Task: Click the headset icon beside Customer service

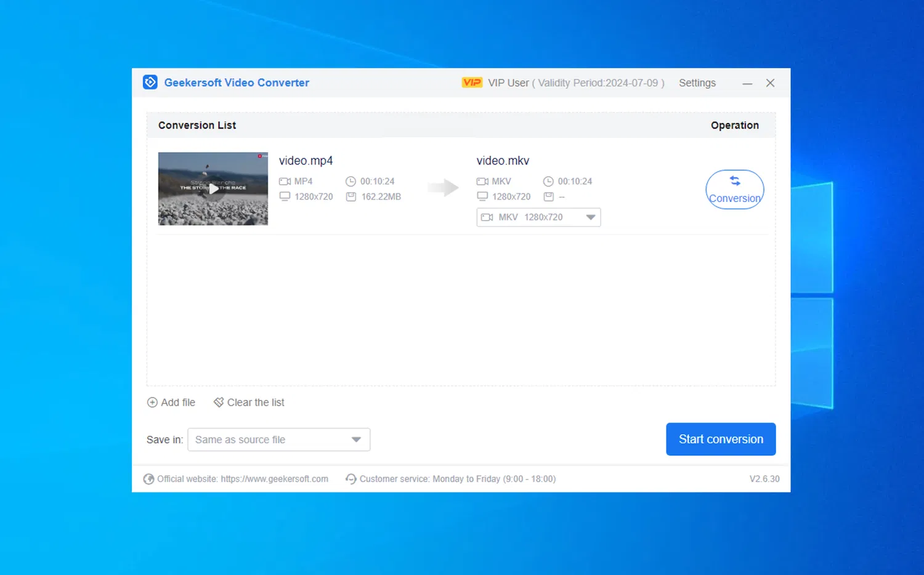Action: (351, 479)
